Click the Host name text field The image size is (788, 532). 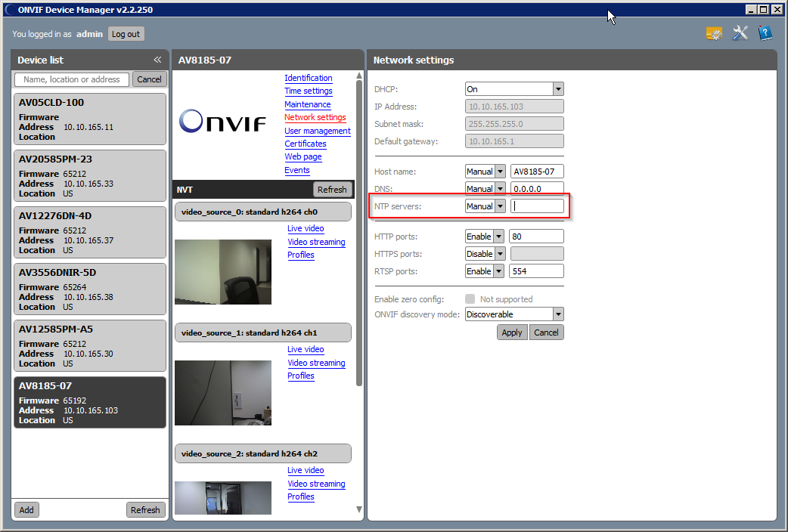pyautogui.click(x=537, y=172)
